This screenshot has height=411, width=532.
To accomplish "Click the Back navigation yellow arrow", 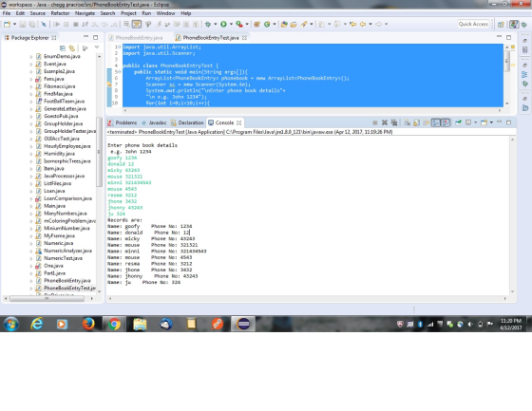I will tap(363, 24).
